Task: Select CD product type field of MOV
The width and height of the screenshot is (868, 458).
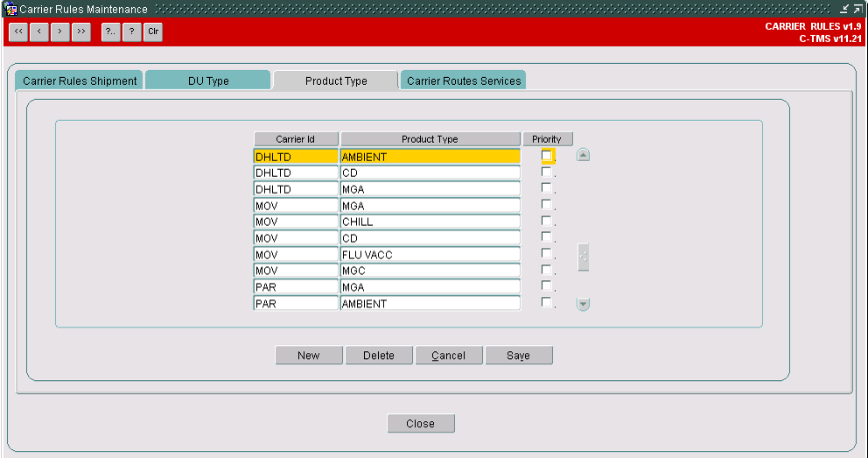Action: click(x=430, y=238)
